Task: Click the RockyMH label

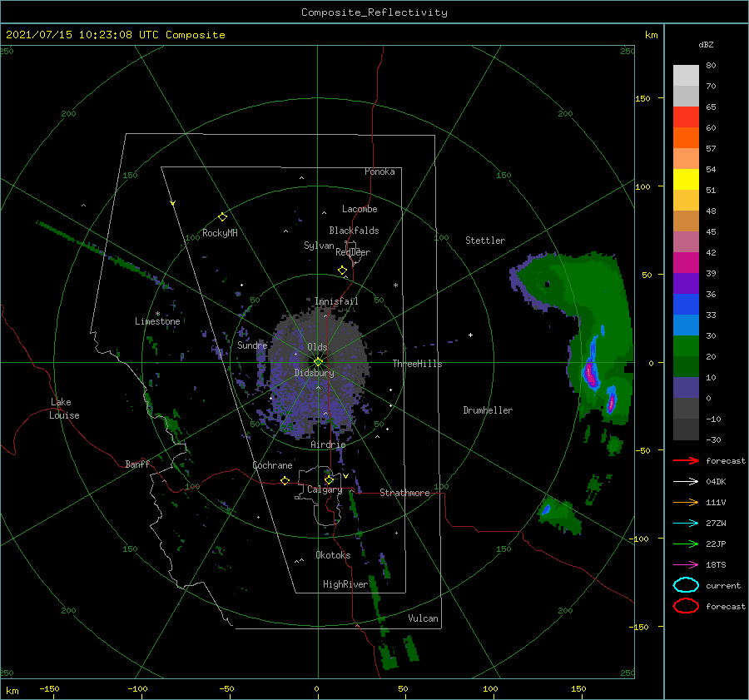Action: click(220, 233)
